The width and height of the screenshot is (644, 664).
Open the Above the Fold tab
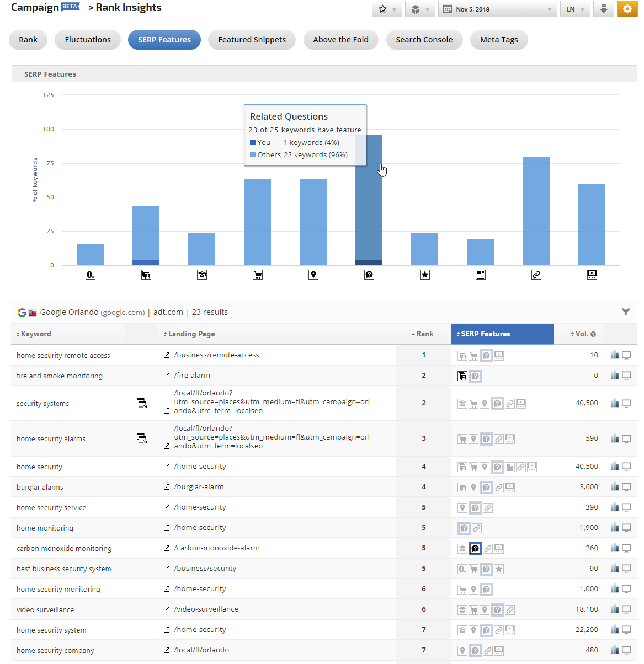click(x=340, y=40)
